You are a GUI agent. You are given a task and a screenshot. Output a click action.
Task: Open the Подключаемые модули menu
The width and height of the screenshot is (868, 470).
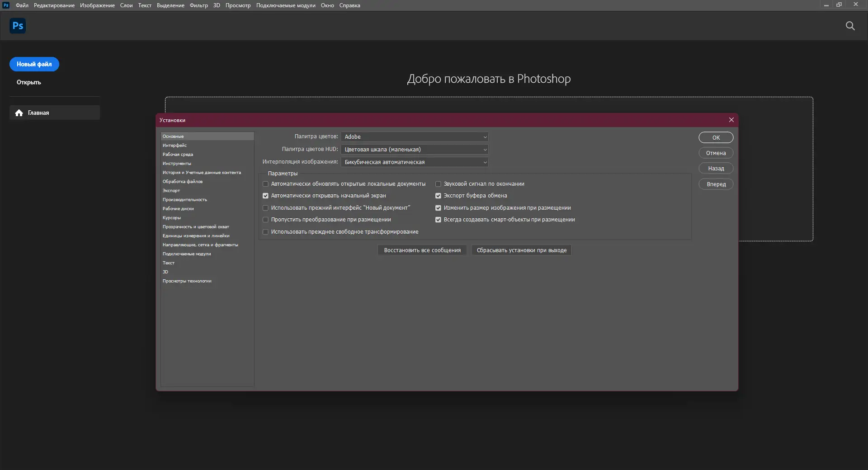[286, 5]
